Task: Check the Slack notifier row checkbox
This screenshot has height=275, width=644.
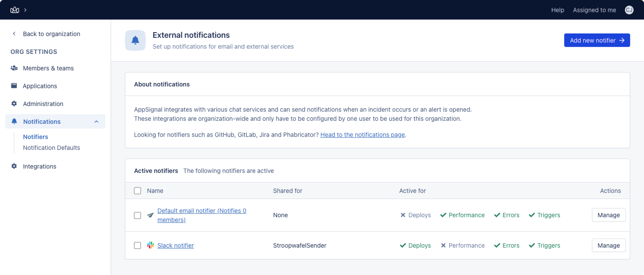Action: point(137,245)
